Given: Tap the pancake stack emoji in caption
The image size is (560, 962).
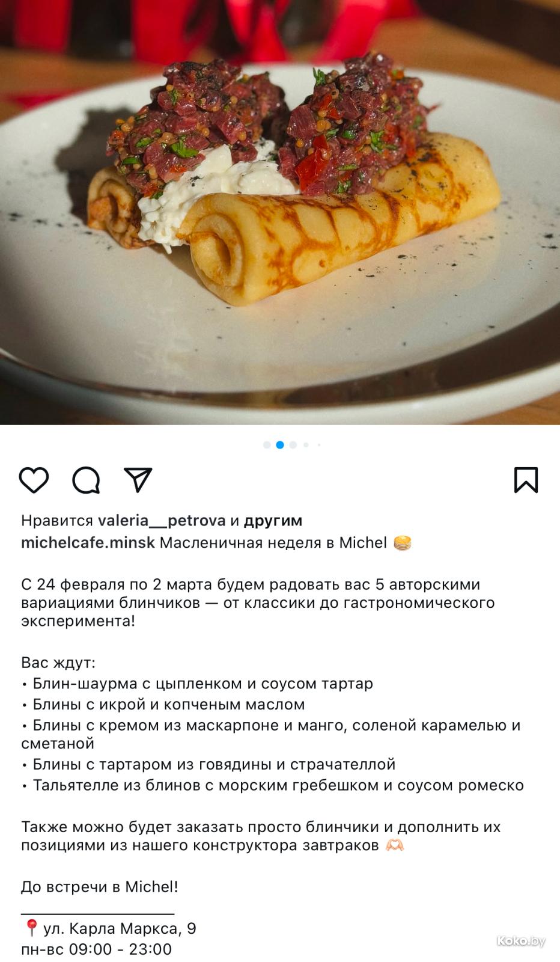Looking at the screenshot, I should point(403,543).
